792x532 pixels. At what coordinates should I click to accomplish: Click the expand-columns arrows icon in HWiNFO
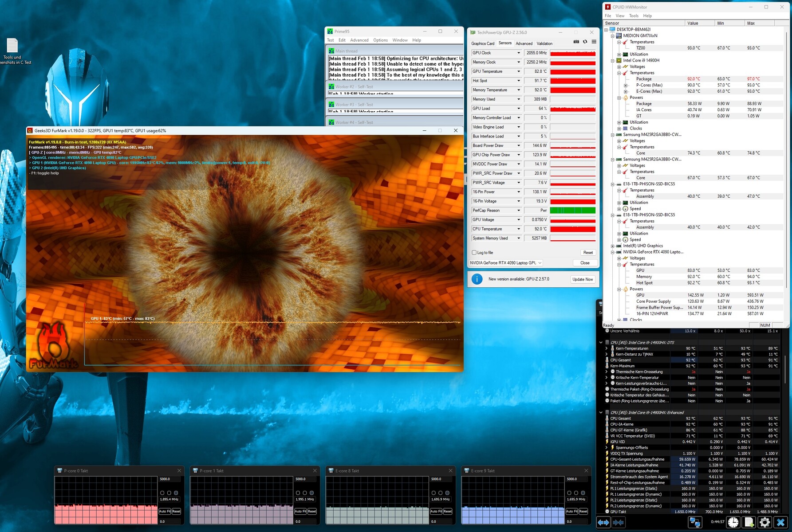603,523
